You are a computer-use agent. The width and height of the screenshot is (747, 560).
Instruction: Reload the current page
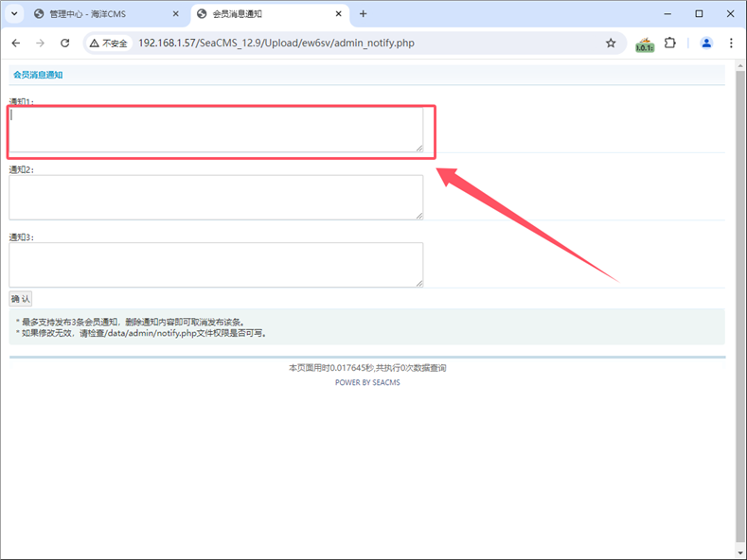tap(64, 43)
